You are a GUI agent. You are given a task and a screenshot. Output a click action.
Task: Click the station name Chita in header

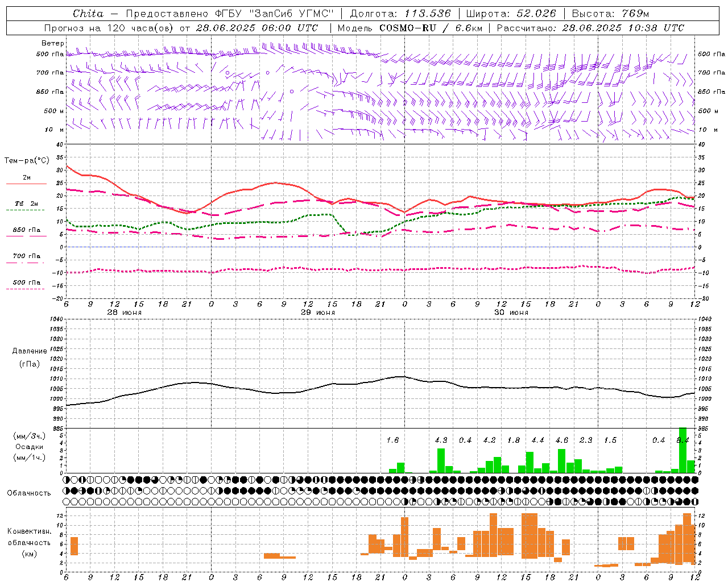pyautogui.click(x=88, y=14)
